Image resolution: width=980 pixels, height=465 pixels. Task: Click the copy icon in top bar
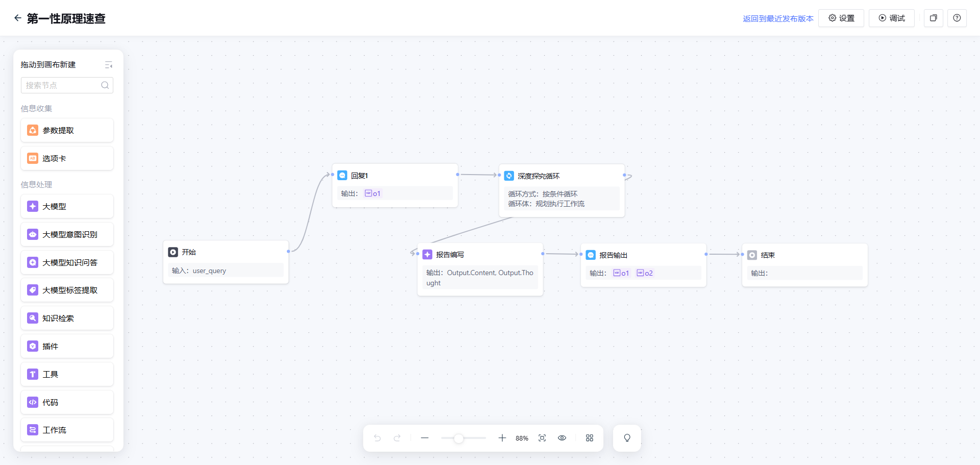point(934,18)
